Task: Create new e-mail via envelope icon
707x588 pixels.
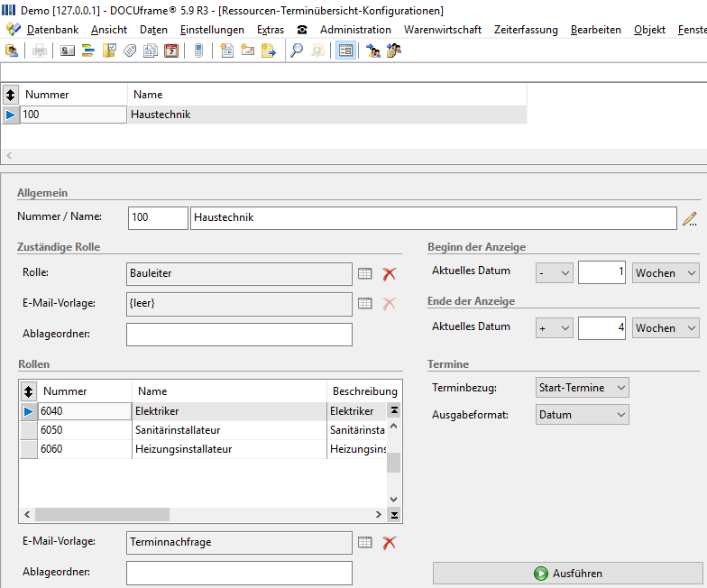Action: 247,51
